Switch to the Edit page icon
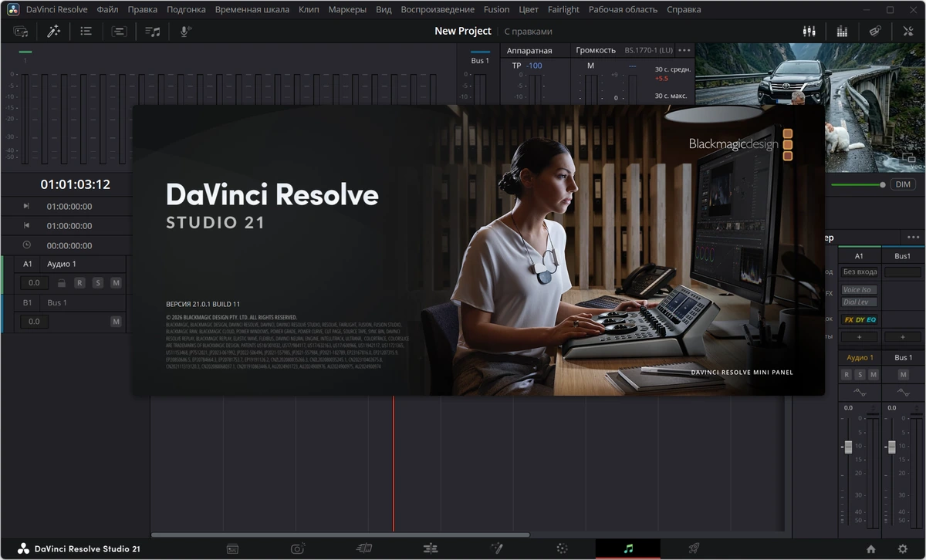 431,548
